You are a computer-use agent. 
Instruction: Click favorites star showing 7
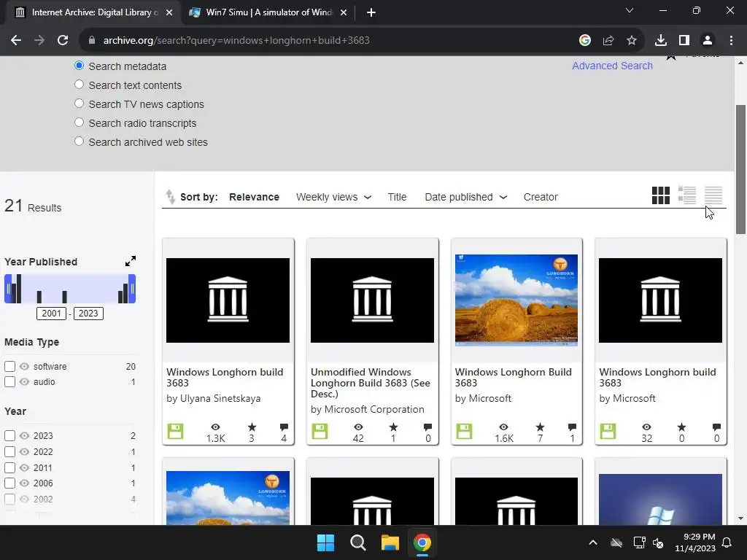click(540, 427)
